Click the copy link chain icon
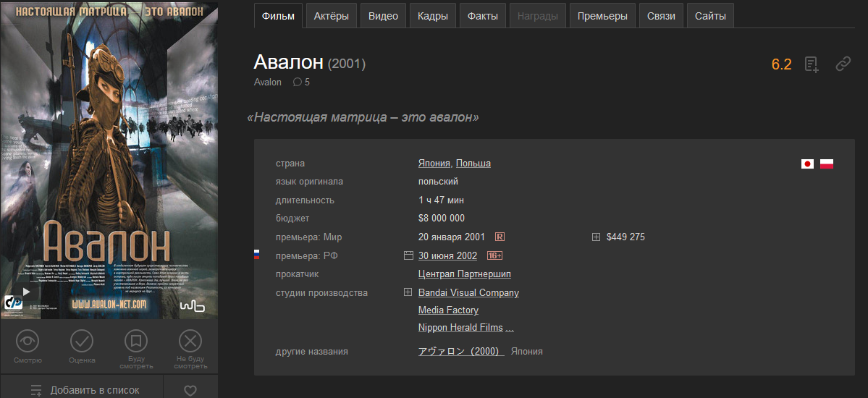The width and height of the screenshot is (868, 398). (x=843, y=64)
